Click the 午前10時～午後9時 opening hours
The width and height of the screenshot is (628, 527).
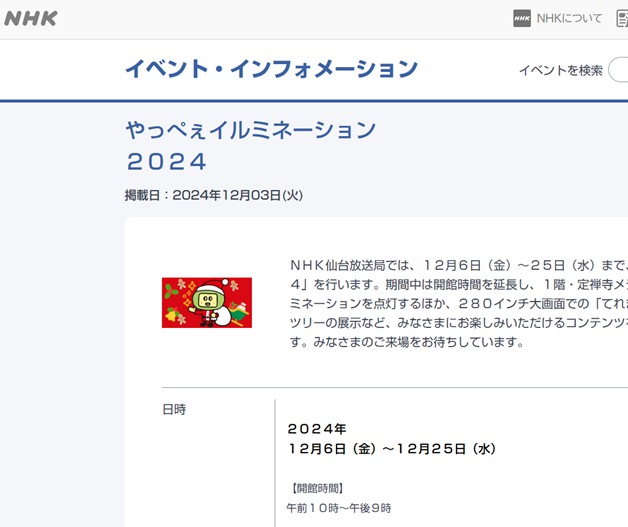click(x=339, y=508)
